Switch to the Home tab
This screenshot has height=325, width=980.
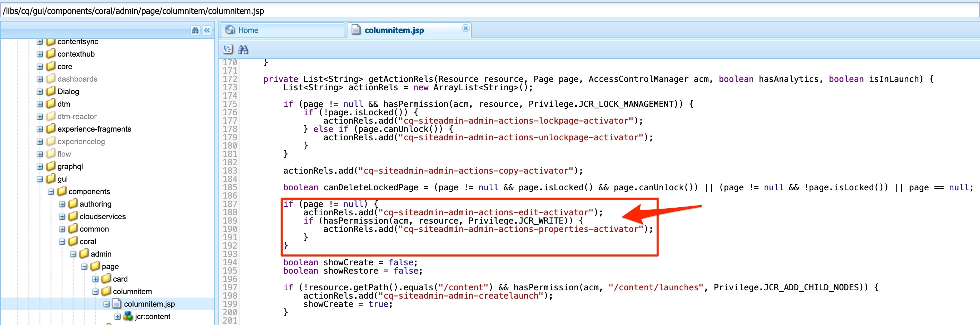tap(283, 30)
